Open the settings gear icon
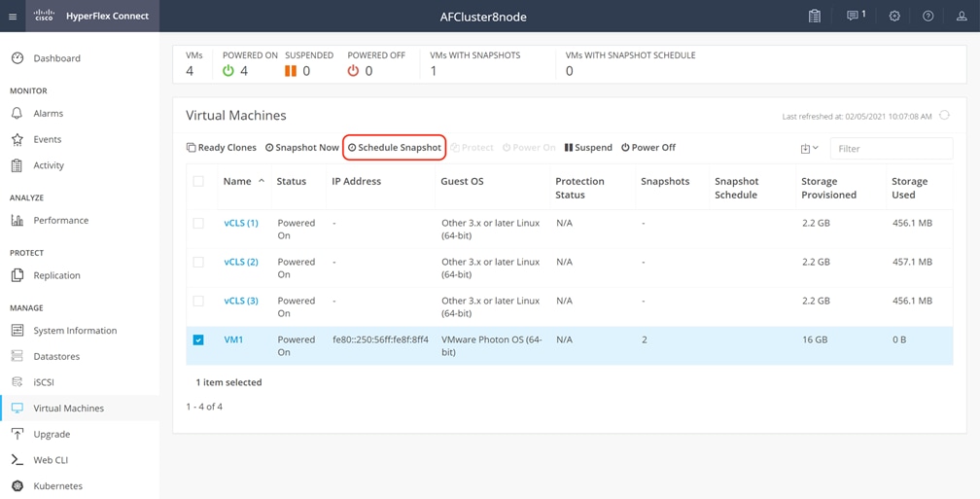 [894, 17]
